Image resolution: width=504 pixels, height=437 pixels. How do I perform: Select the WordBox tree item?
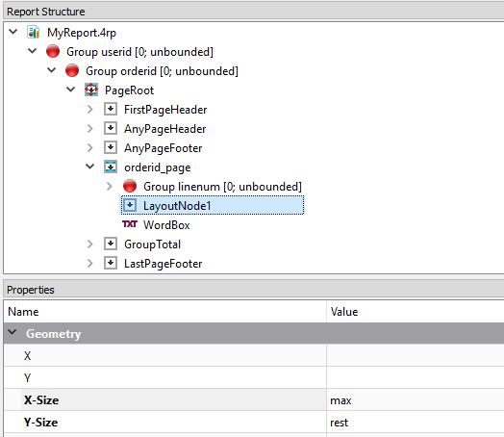(x=166, y=225)
